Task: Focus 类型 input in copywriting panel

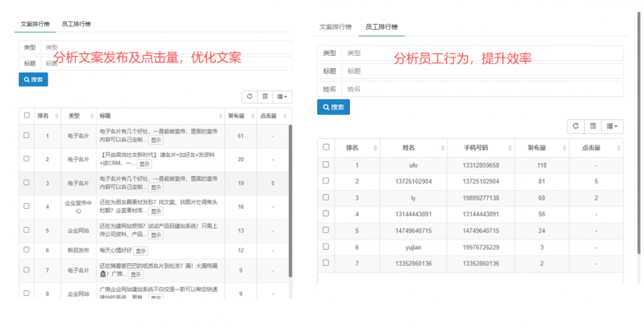Action: [x=166, y=48]
